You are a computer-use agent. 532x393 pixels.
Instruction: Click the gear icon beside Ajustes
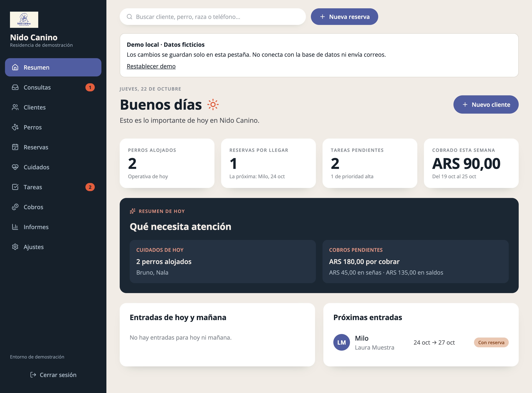15,247
